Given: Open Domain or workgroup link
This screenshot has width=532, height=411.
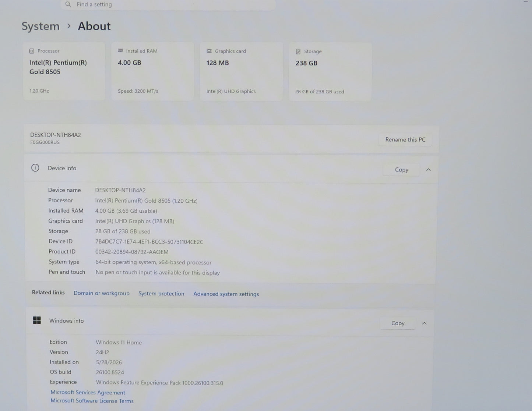Looking at the screenshot, I should [102, 293].
